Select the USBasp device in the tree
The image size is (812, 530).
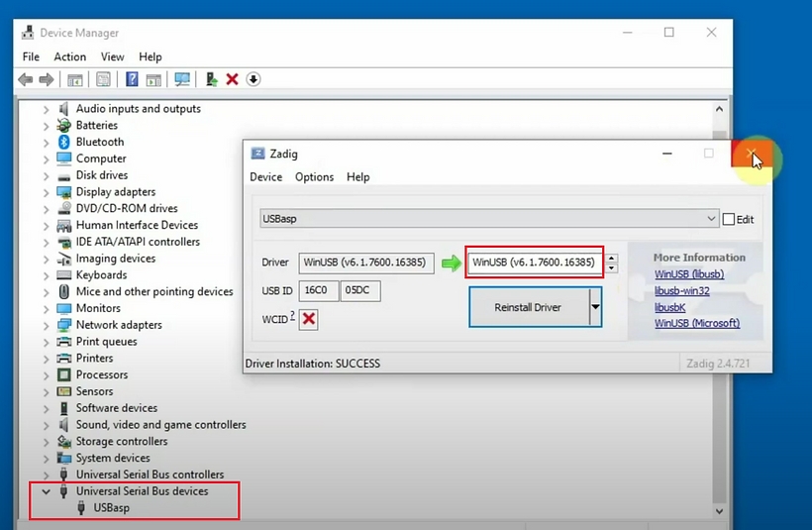(111, 508)
